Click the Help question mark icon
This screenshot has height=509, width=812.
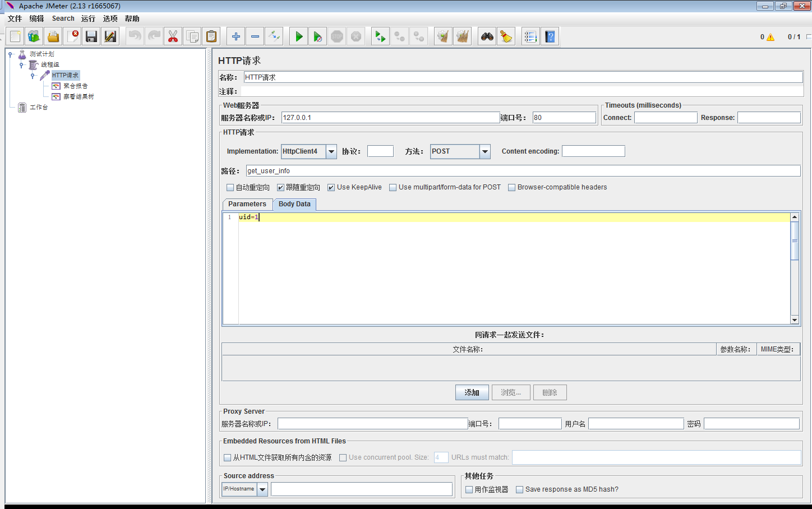click(550, 36)
